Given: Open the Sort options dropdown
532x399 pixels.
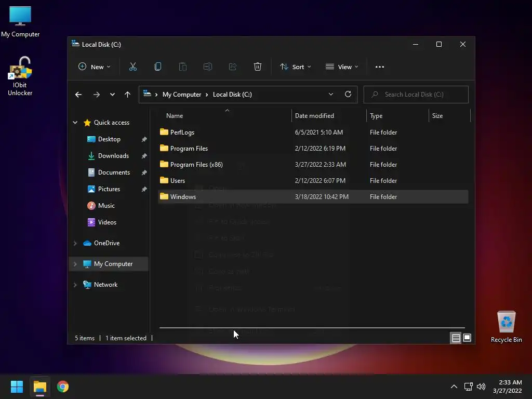Looking at the screenshot, I should 295,67.
